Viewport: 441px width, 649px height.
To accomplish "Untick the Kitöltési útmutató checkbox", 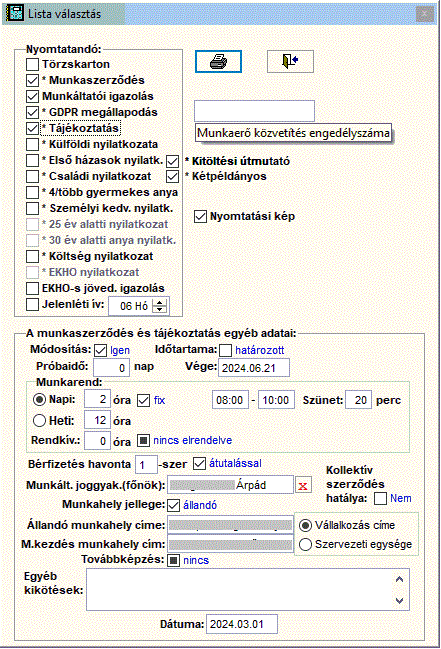I will tap(172, 161).
